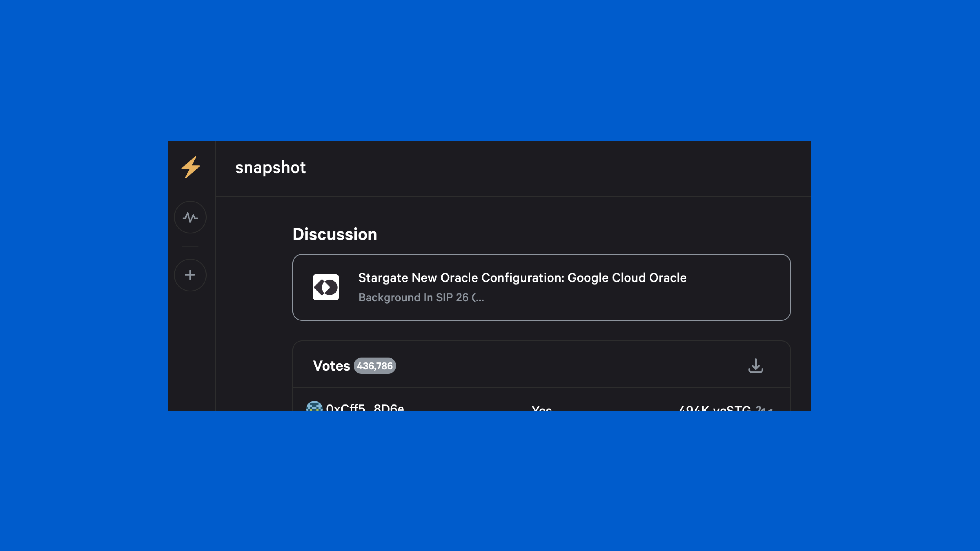Image resolution: width=980 pixels, height=551 pixels.
Task: Click the snapshot title in header
Action: [271, 167]
